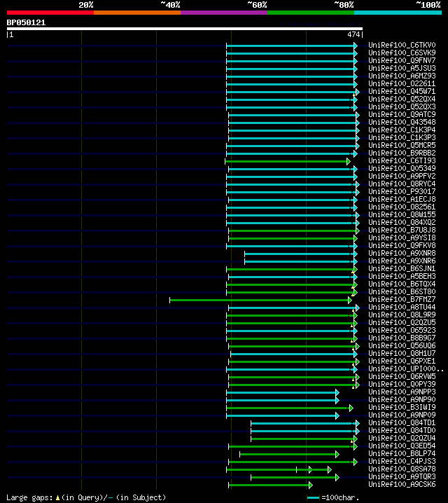The height and width of the screenshot is (503, 448).
Task: Select the UniRef100_A9TQR3 label
Action: 402,476
